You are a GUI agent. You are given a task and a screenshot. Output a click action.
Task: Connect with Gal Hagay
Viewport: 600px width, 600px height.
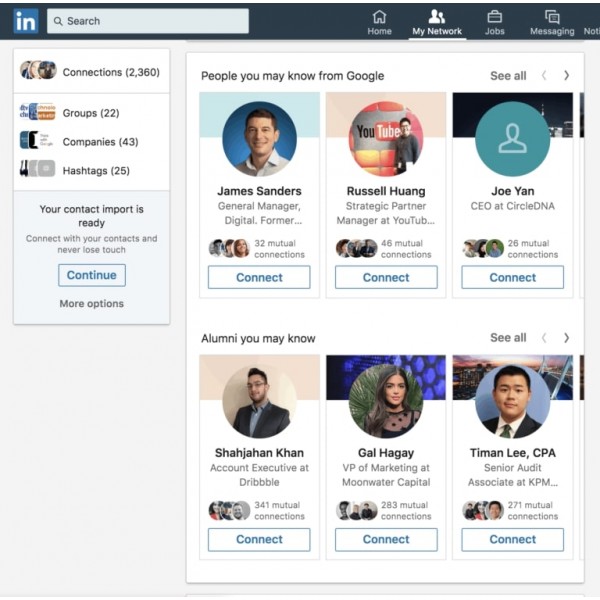tap(386, 540)
